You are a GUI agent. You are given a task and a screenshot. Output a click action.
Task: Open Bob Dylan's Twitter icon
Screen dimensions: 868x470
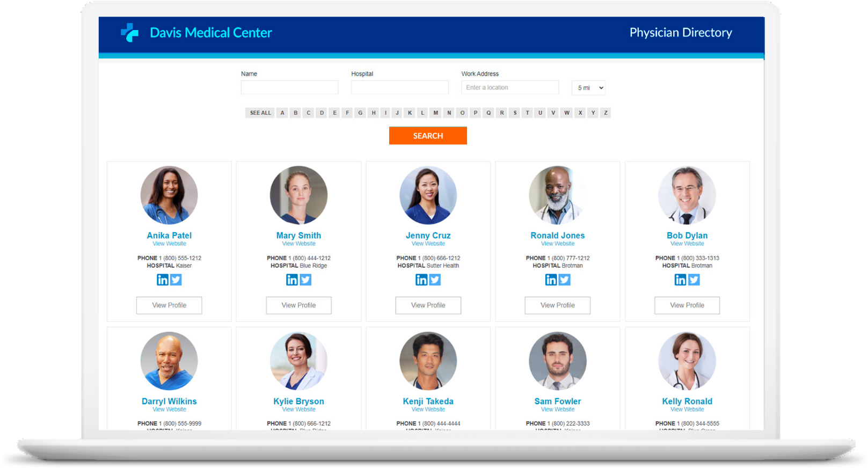[x=694, y=280]
